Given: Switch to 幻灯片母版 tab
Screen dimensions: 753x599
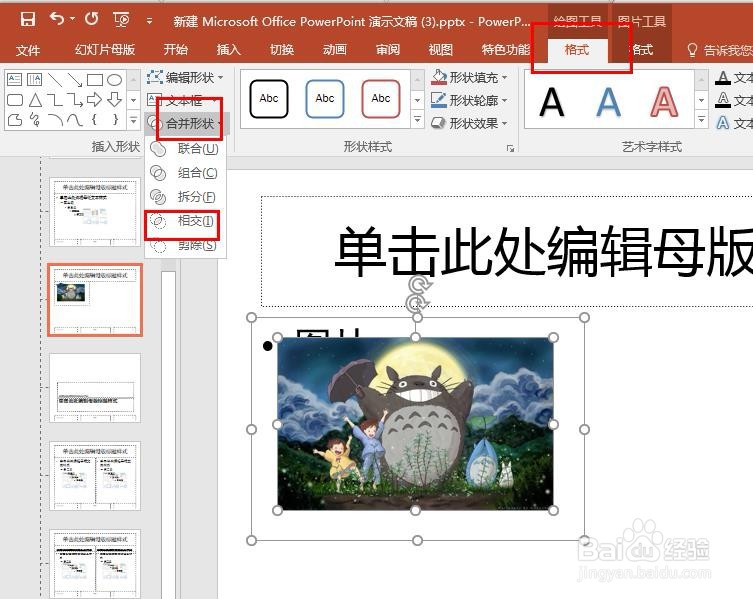Looking at the screenshot, I should pos(105,49).
